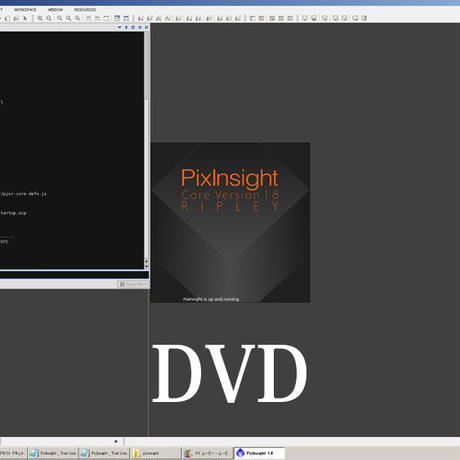Image resolution: width=460 pixels, height=460 pixels.
Task: Click the PixInsight splash screen image
Action: pyautogui.click(x=230, y=223)
